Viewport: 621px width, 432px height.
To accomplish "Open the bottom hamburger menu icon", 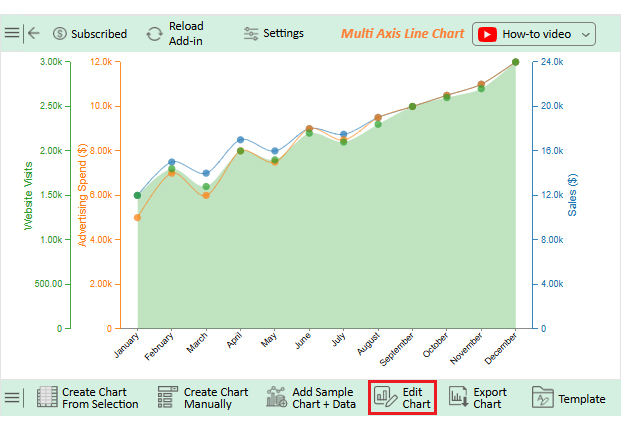I will pos(11,398).
